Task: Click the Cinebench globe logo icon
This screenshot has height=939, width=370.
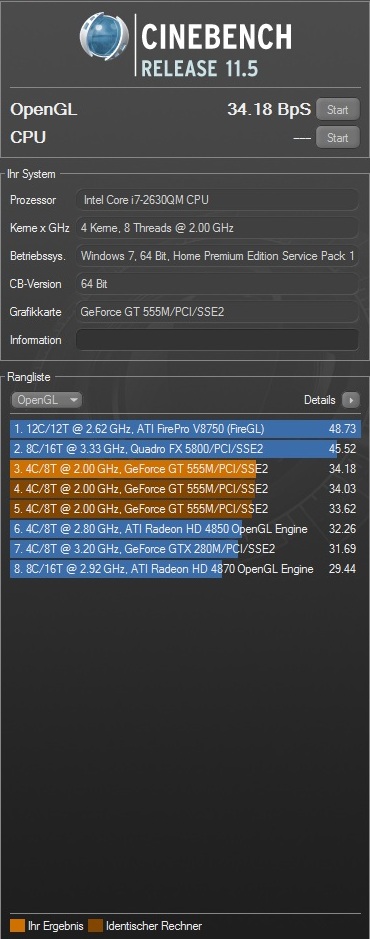Action: pos(104,37)
